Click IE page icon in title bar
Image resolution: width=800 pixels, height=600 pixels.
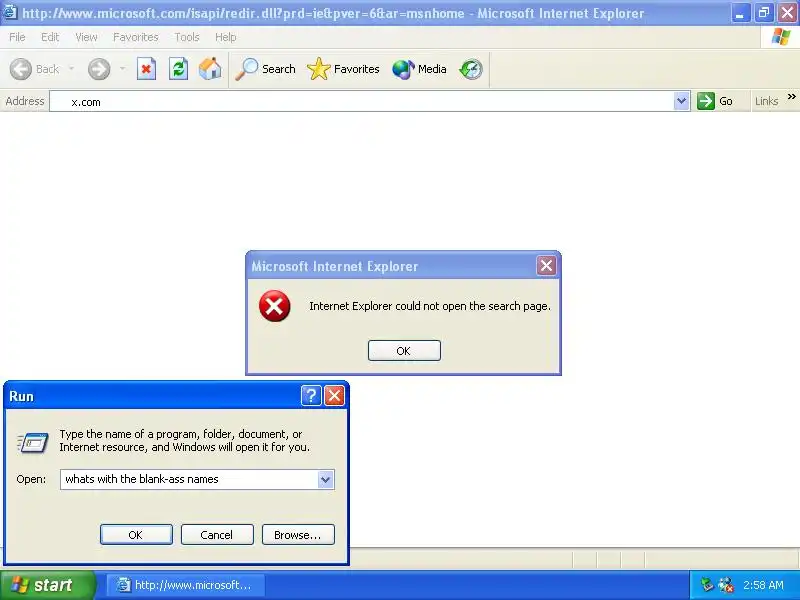pos(10,12)
